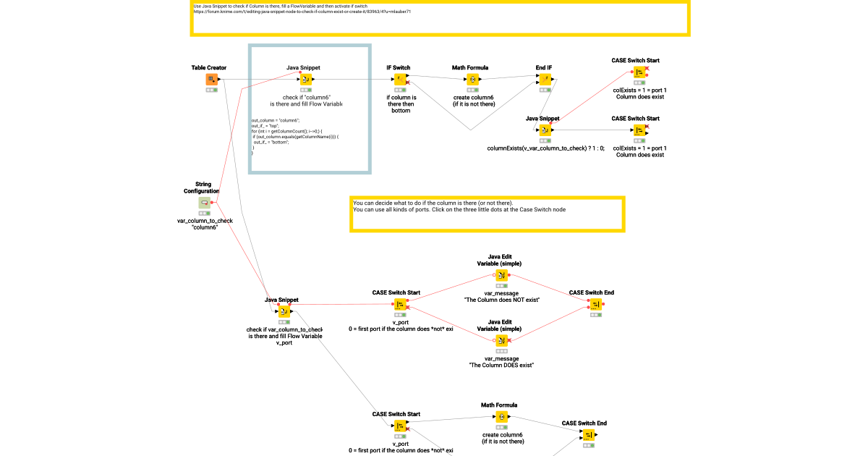Click the bottom Math Formula node
868x456 pixels.
pos(501,417)
